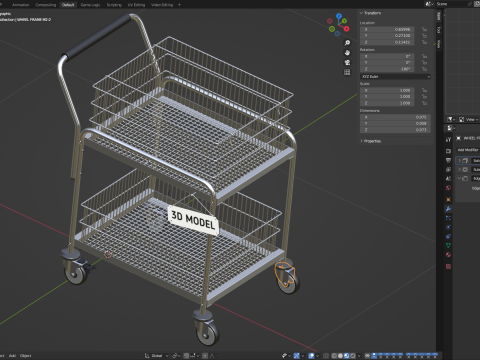Click the green Y axis gizmo ball
The image size is (480, 360).
344,21
